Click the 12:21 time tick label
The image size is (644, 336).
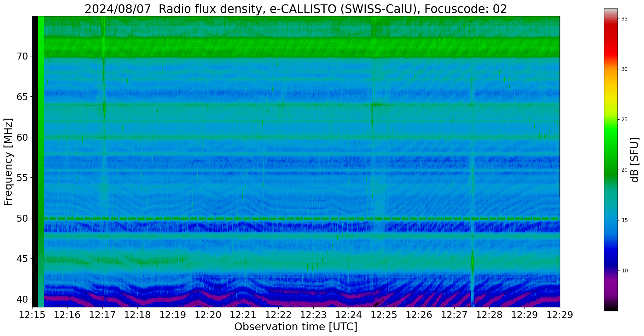pyautogui.click(x=243, y=315)
